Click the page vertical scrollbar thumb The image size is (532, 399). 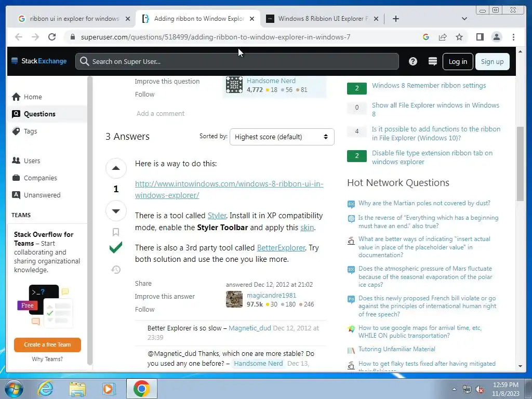520,164
